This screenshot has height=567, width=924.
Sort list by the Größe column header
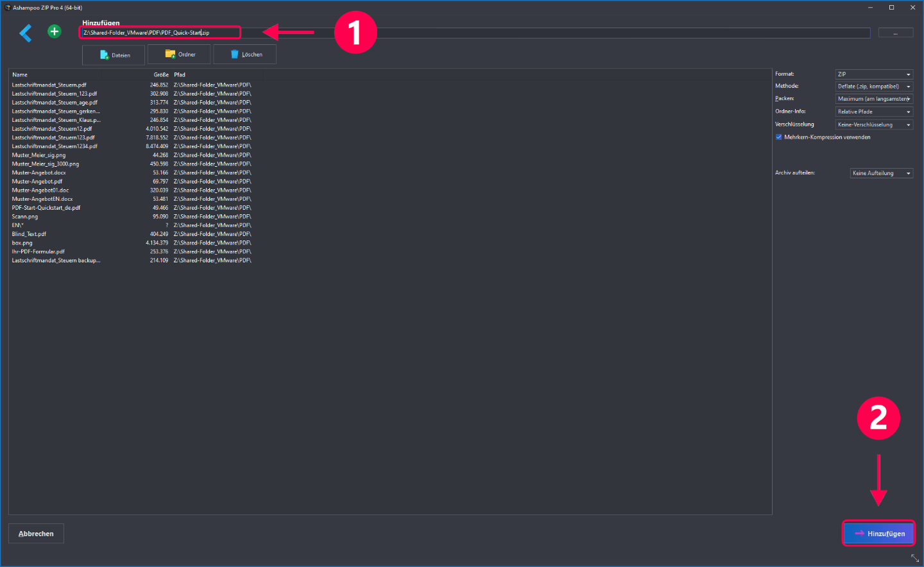point(161,75)
